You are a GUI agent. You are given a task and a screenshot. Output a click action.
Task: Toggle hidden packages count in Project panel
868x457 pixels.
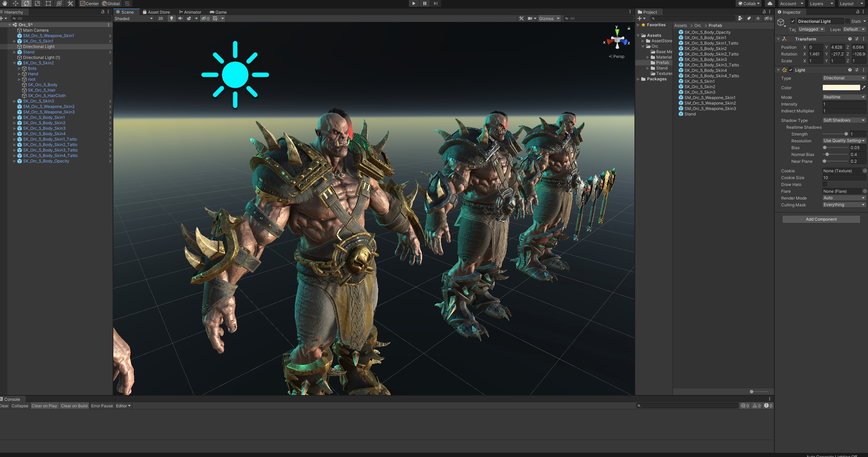tap(768, 18)
